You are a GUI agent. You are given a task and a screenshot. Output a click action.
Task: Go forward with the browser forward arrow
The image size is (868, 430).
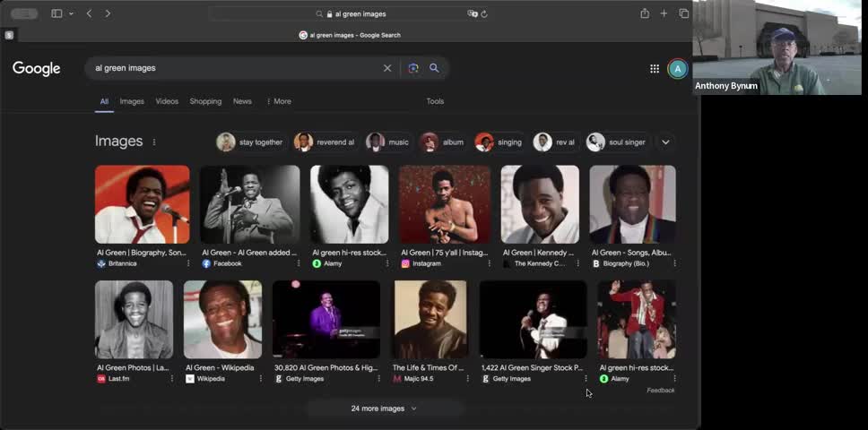[108, 13]
